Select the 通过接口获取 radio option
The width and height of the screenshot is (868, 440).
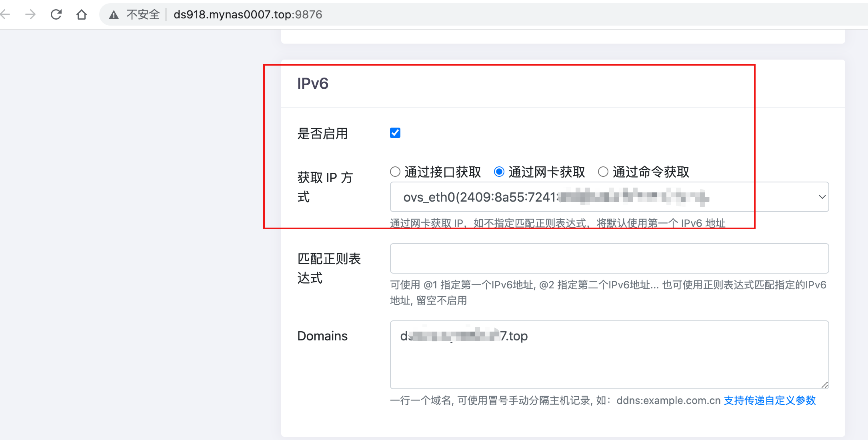[x=395, y=172]
